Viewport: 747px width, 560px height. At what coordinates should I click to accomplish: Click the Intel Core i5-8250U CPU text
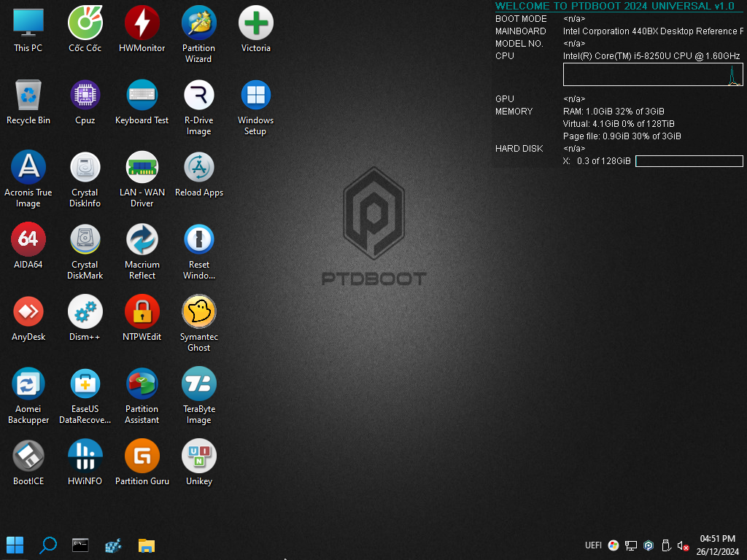[x=651, y=55]
